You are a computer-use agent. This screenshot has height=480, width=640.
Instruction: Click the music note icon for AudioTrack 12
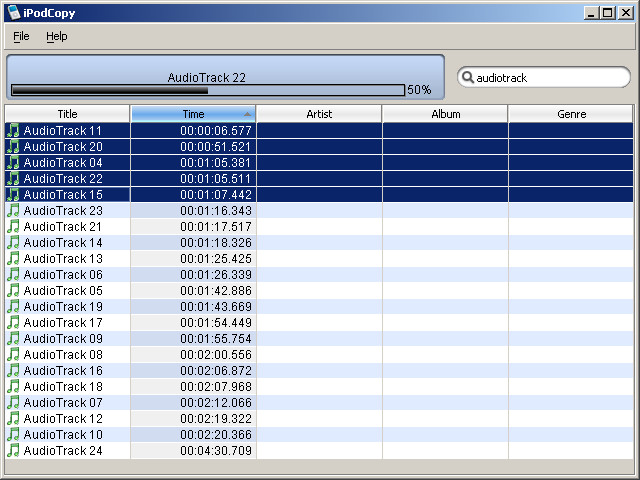[x=13, y=418]
